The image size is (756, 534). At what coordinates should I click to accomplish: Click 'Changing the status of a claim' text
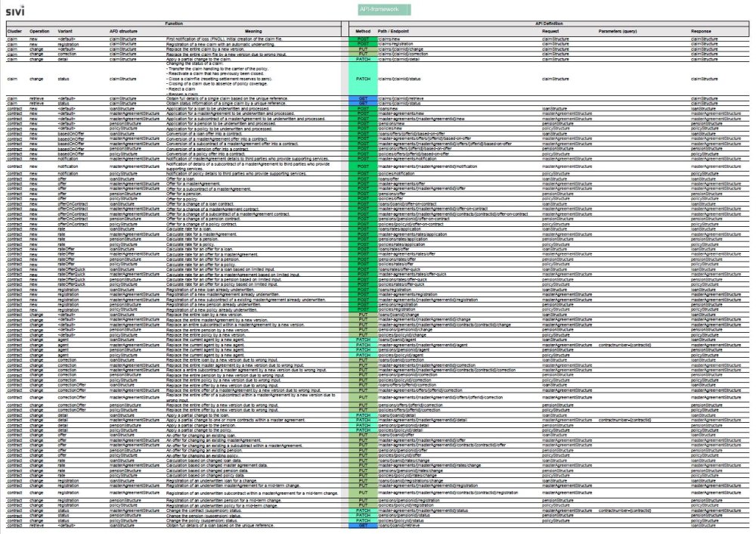[195, 64]
